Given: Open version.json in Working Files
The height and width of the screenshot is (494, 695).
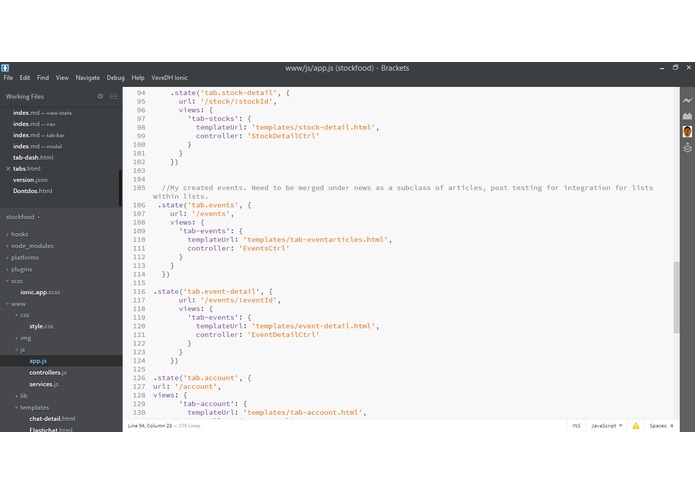Looking at the screenshot, I should click(x=30, y=180).
